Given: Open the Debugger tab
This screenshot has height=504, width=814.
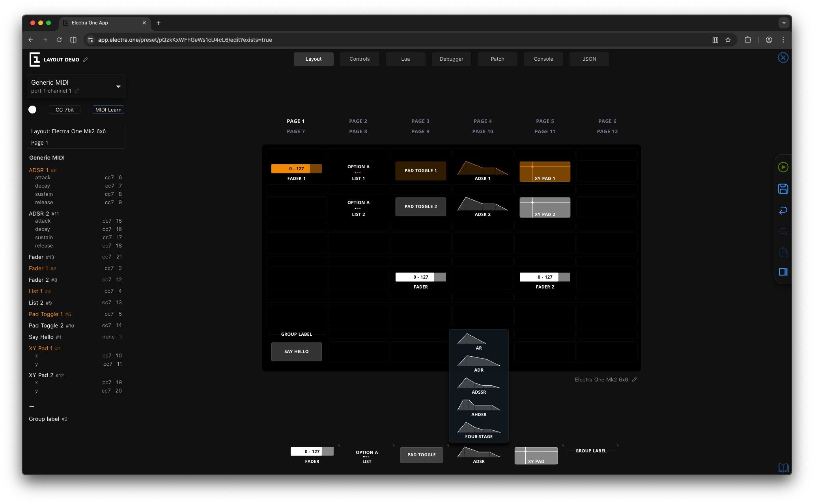Looking at the screenshot, I should [x=451, y=59].
